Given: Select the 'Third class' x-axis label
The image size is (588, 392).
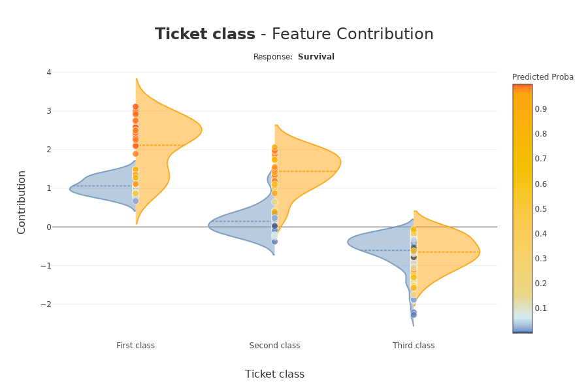Looking at the screenshot, I should pyautogui.click(x=414, y=346).
